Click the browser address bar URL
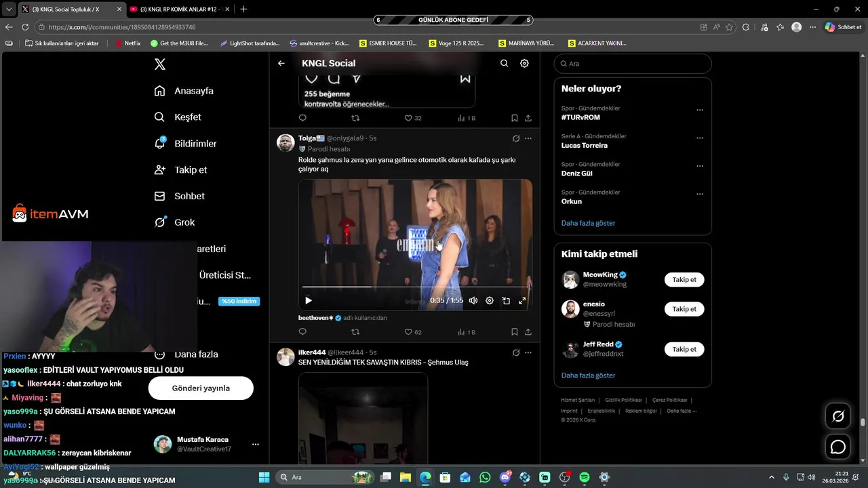 pos(122,27)
